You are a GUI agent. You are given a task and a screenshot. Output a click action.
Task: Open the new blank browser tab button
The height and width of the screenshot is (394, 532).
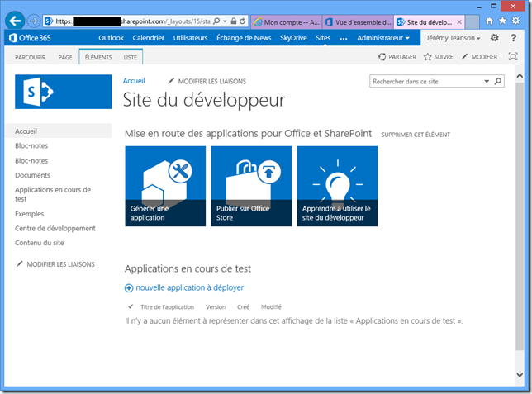tap(472, 21)
